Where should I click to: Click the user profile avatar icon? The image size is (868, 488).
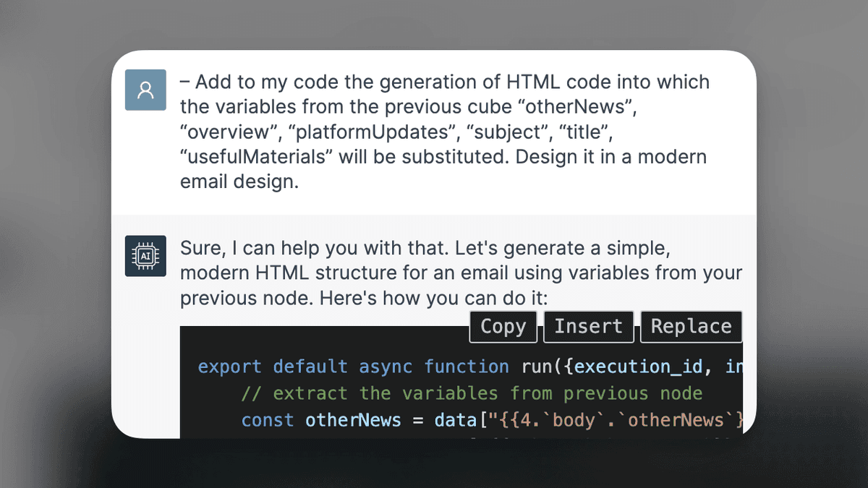tap(145, 90)
